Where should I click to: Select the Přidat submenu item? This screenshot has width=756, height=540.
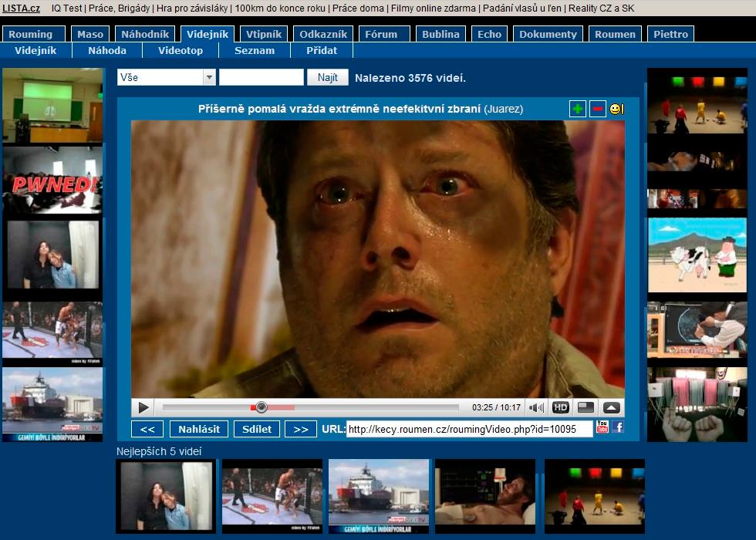322,51
